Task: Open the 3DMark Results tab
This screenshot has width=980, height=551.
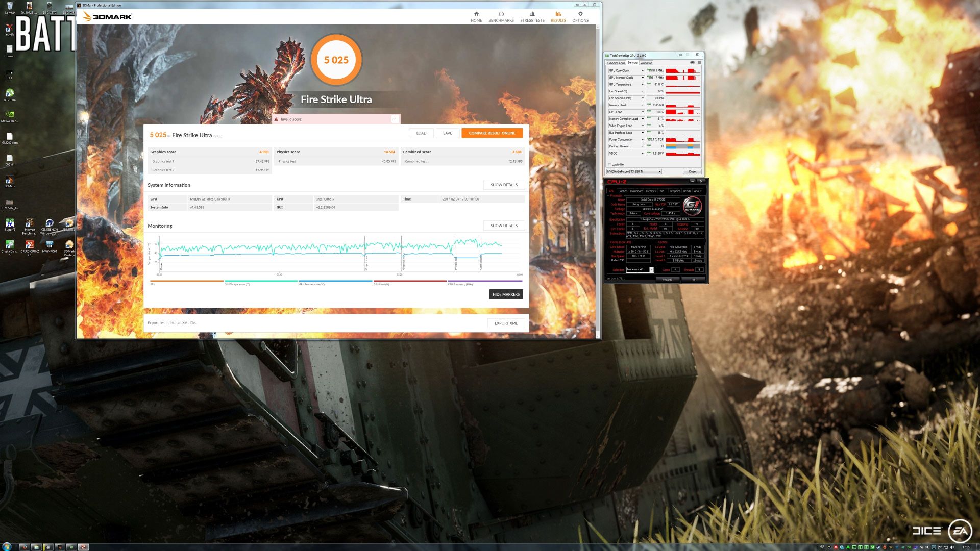Action: point(558,17)
